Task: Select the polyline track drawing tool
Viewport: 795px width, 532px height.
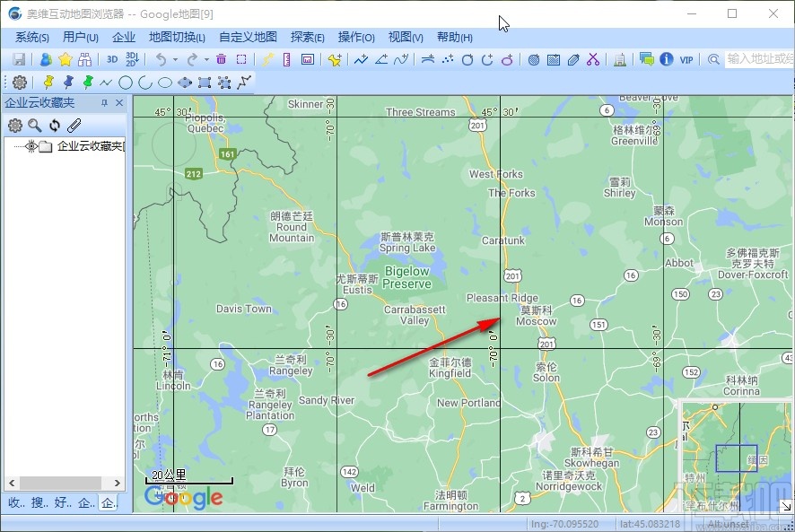Action: (x=360, y=59)
